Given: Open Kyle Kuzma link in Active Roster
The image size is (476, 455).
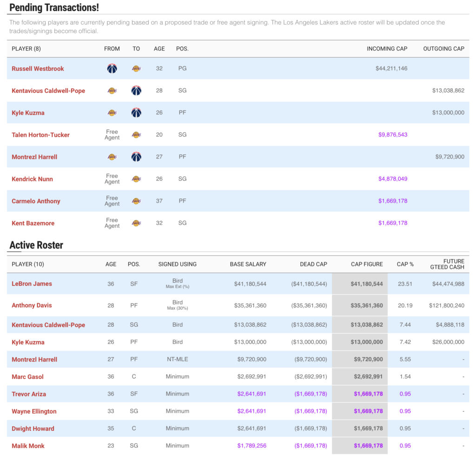Looking at the screenshot, I should [x=28, y=342].
